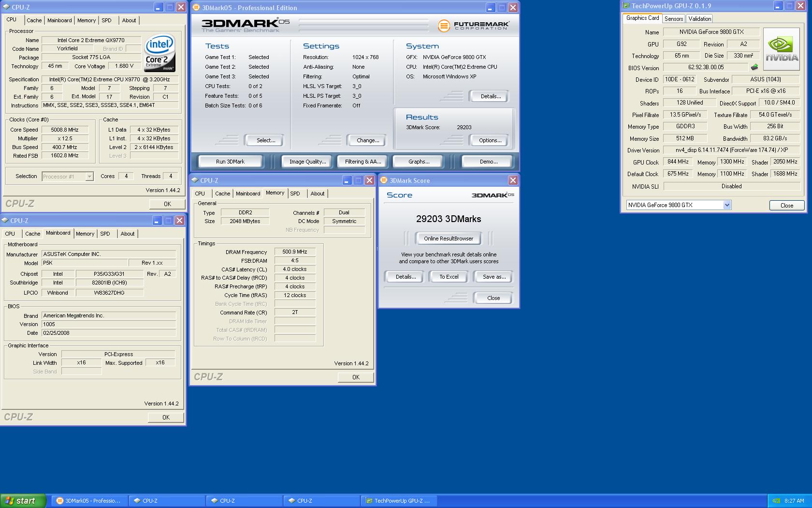Open CPU tab in the Memory CPU-Z window
Viewport: 812px width, 508px height.
(200, 194)
